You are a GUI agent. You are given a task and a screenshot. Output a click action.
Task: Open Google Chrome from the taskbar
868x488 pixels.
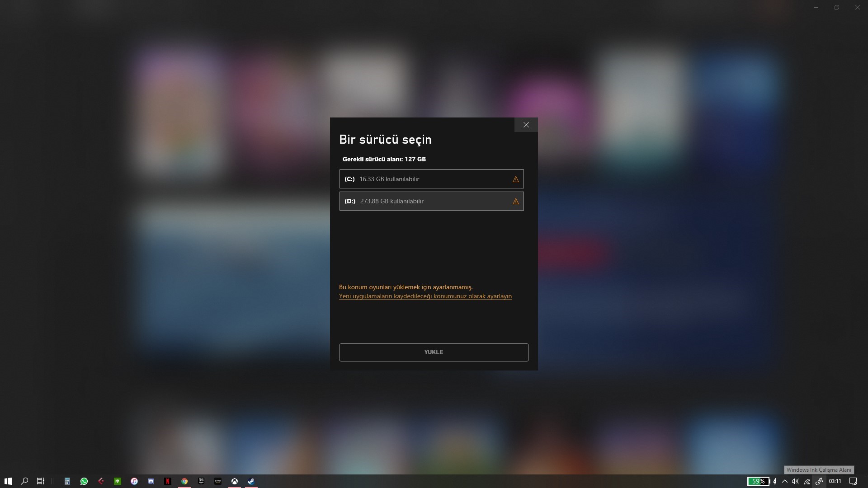click(184, 481)
